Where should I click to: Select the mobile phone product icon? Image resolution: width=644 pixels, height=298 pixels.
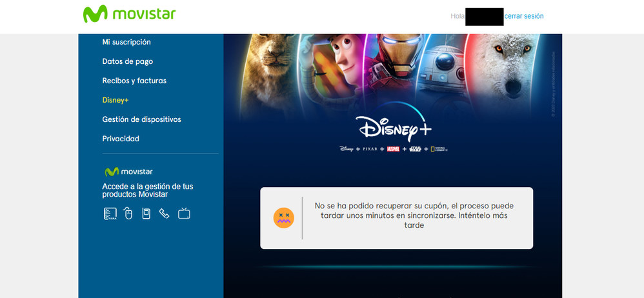point(146,214)
